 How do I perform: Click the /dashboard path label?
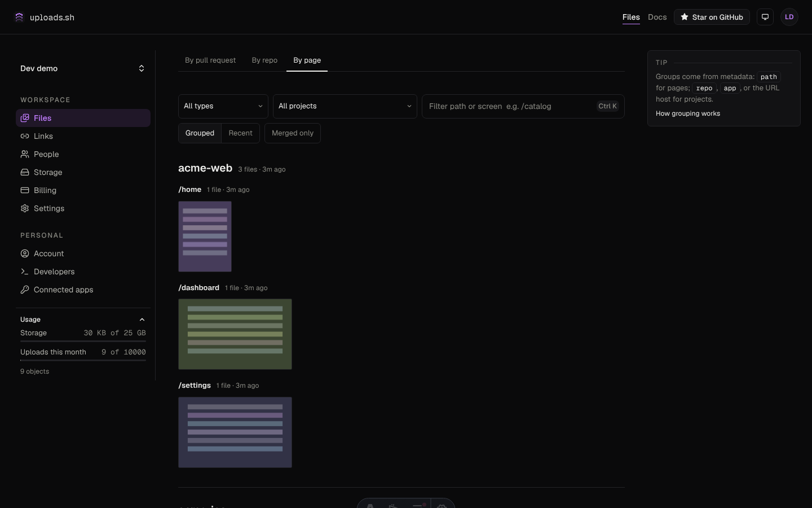(x=198, y=288)
